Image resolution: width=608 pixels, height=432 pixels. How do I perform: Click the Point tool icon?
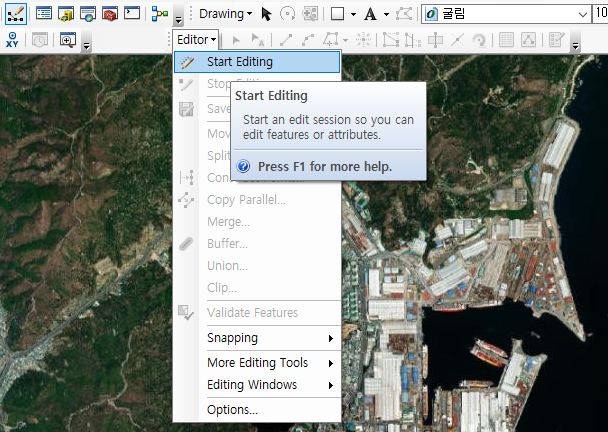[363, 40]
